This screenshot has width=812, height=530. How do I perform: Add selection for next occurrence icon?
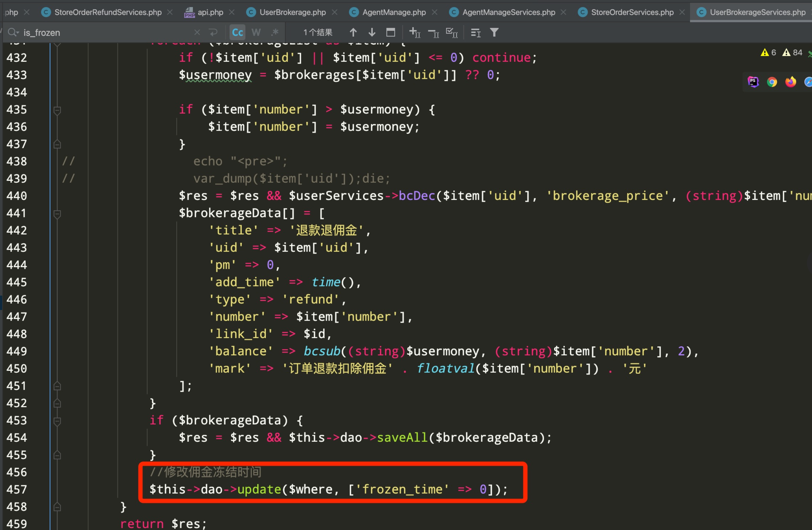[415, 32]
